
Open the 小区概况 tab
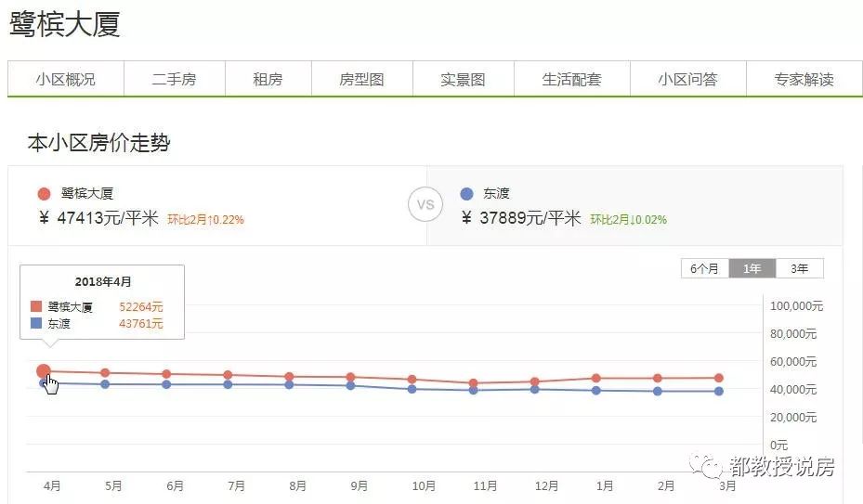[x=66, y=79]
